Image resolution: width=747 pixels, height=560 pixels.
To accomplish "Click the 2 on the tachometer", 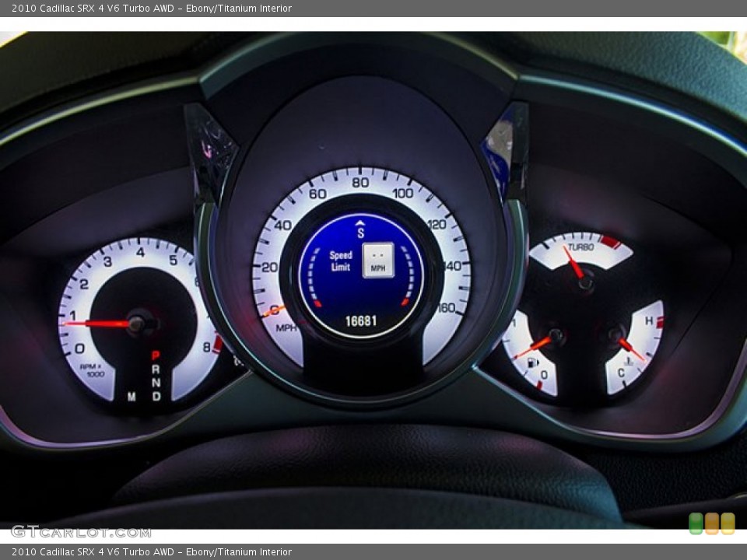I will (x=84, y=285).
